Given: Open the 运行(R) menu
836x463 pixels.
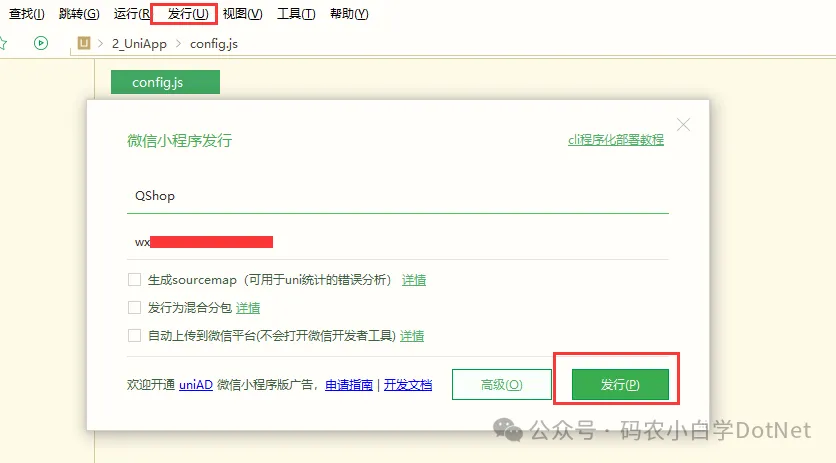Looking at the screenshot, I should coord(132,14).
